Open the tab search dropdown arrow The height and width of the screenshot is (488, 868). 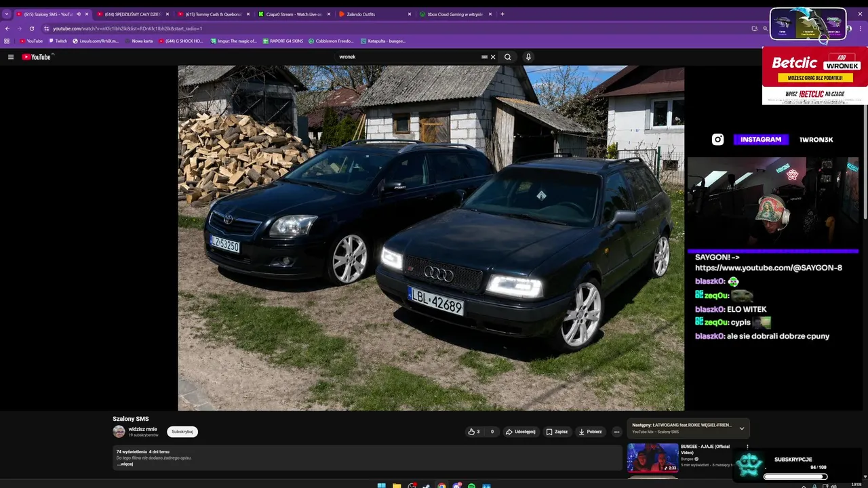(x=6, y=14)
